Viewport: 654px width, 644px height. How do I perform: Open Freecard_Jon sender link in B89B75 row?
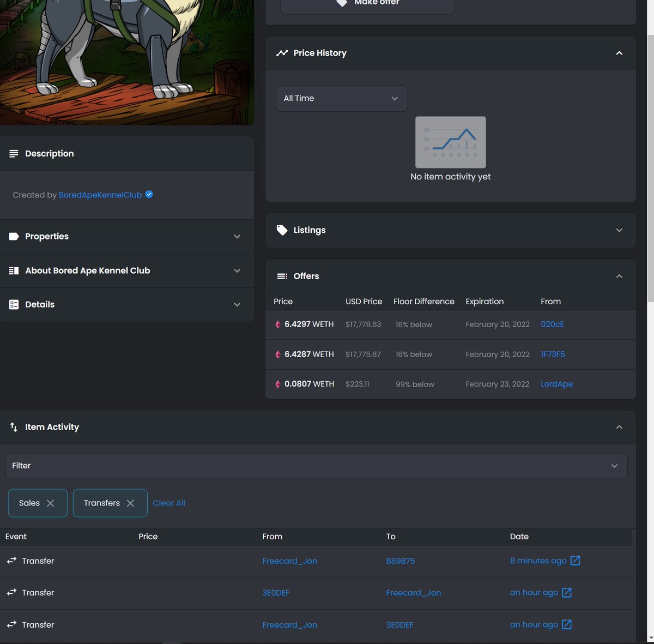coord(289,561)
